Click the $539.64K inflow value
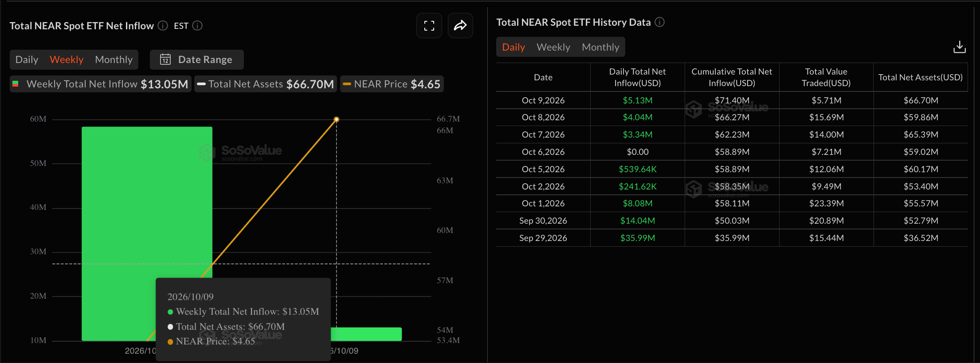This screenshot has width=980, height=363. tap(638, 169)
